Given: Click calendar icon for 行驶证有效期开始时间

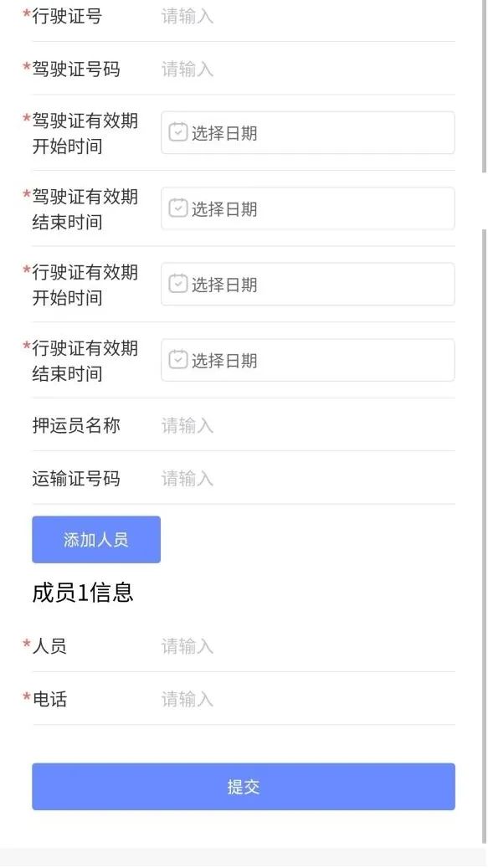Looking at the screenshot, I should pyautogui.click(x=177, y=284).
